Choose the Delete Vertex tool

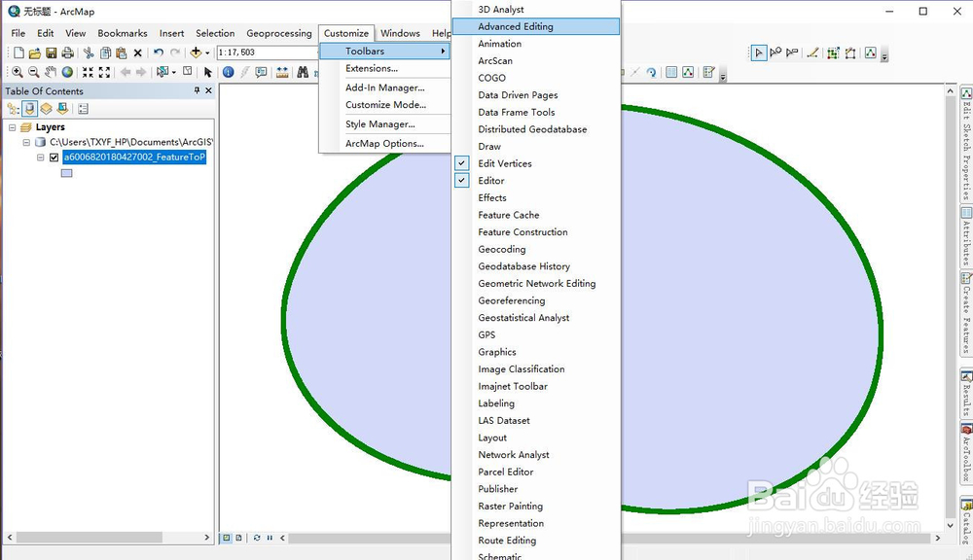(792, 52)
